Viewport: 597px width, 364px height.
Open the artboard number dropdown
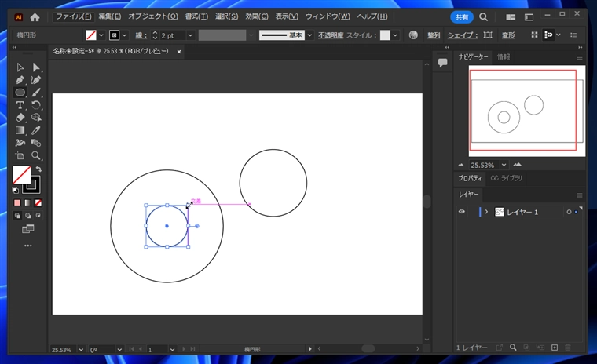[173, 350]
